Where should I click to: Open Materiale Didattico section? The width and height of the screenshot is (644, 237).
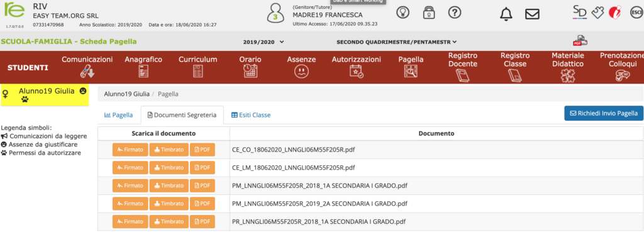coord(568,67)
